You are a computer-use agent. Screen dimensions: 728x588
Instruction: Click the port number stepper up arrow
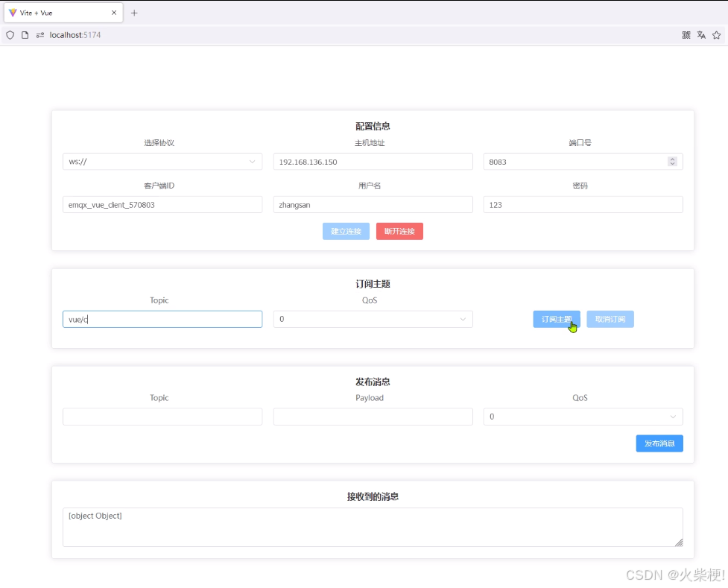click(x=672, y=158)
